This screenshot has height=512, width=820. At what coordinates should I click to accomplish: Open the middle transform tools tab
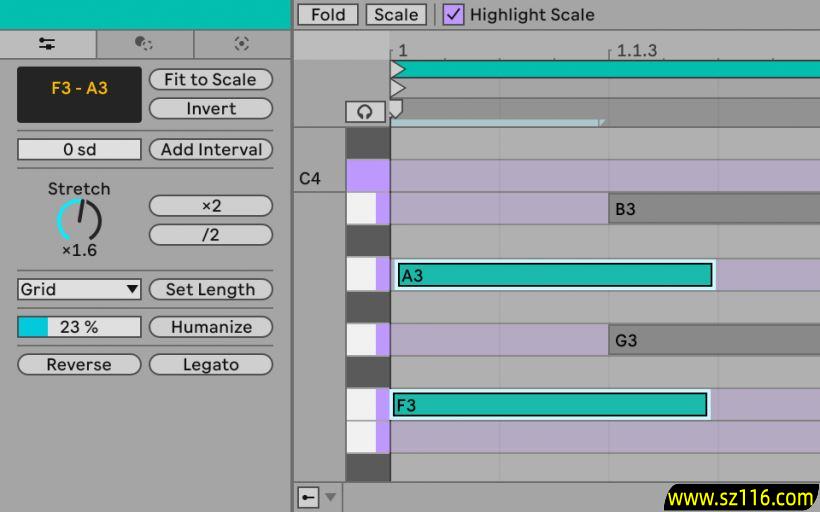[144, 44]
